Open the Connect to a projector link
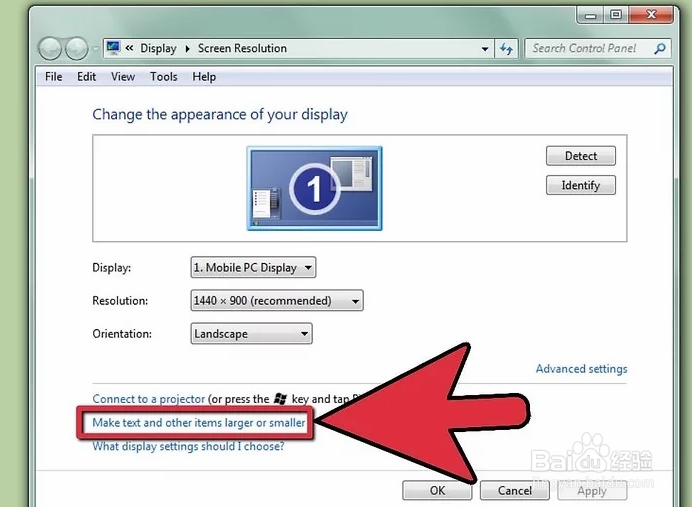This screenshot has width=692, height=507. coord(149,399)
